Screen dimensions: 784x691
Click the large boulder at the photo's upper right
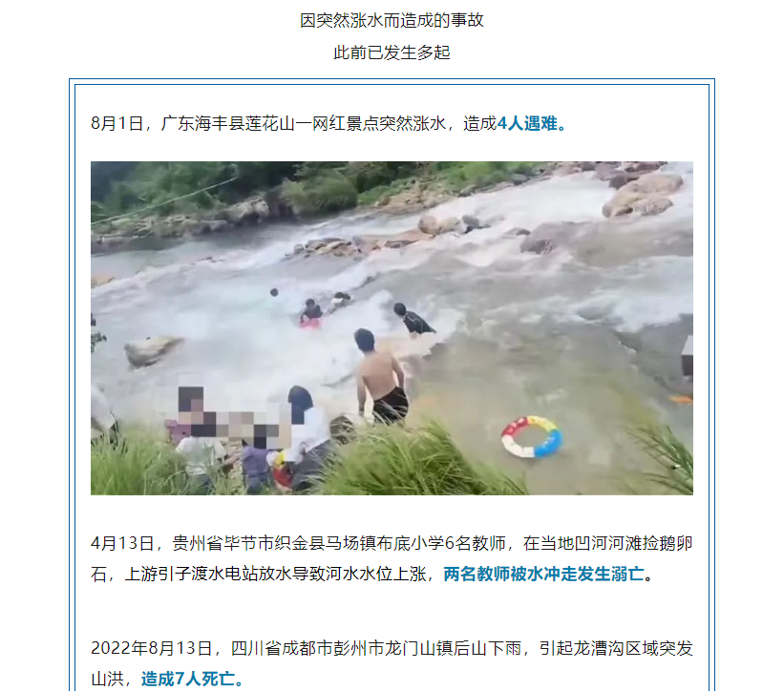tap(642, 196)
